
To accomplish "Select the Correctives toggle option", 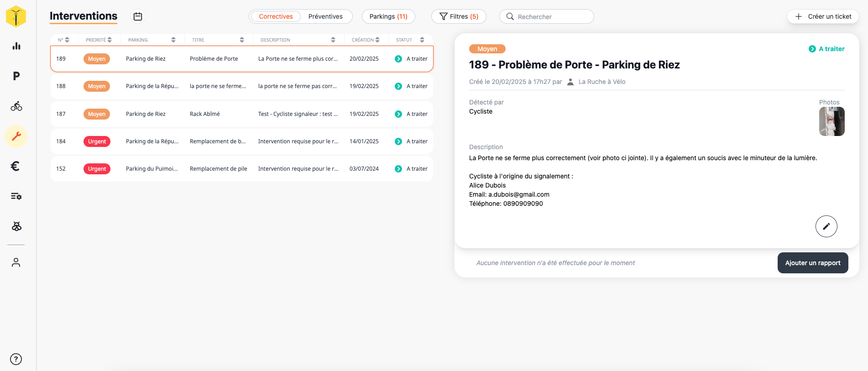I will tap(276, 16).
